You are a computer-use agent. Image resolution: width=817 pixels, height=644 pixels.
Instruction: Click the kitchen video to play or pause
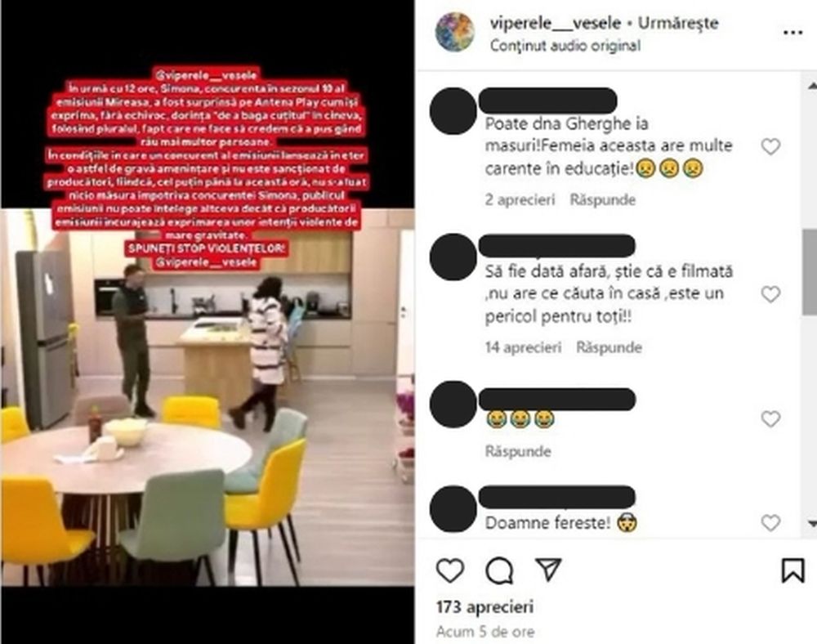click(208, 397)
